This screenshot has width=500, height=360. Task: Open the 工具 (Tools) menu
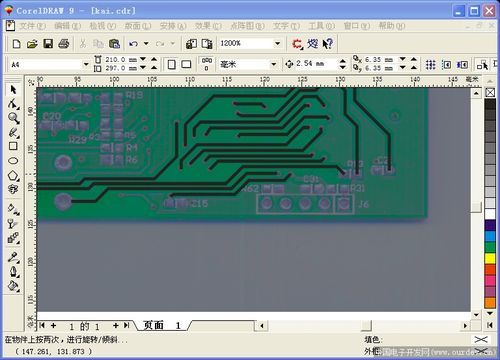(321, 26)
